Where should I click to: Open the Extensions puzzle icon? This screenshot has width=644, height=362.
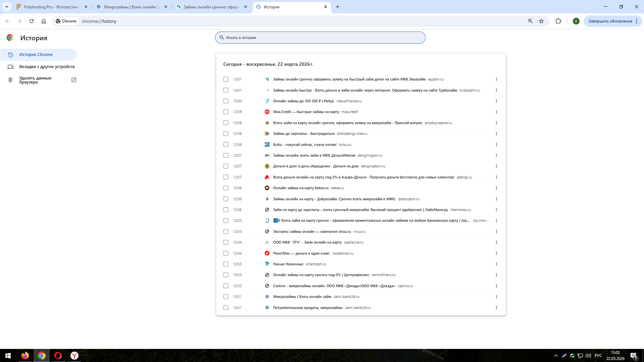[558, 21]
